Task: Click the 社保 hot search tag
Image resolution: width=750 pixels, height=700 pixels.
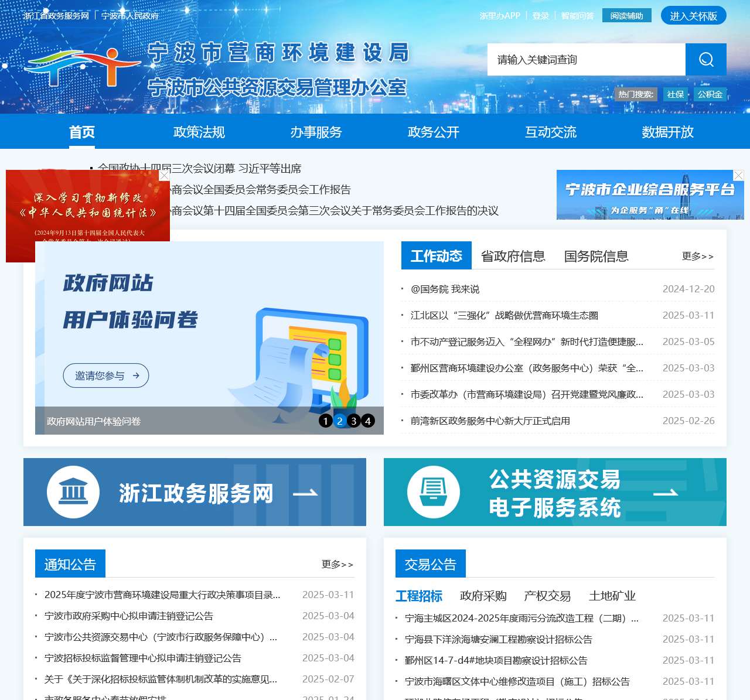Action: [x=676, y=94]
